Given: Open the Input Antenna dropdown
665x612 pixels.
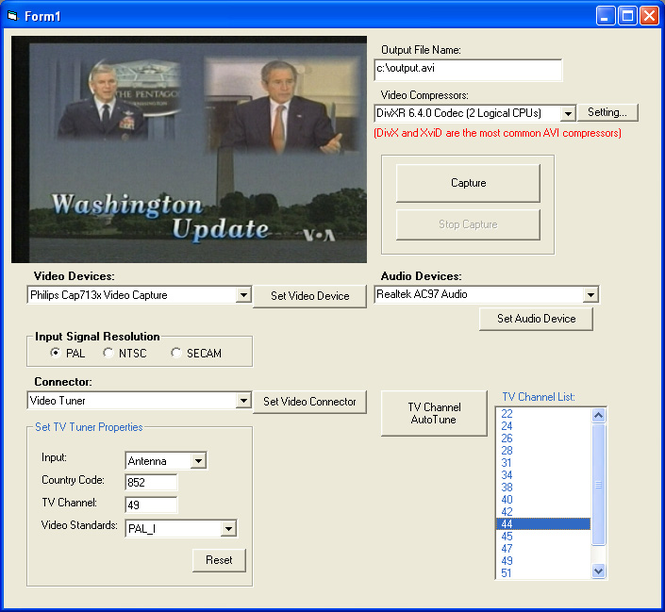Looking at the screenshot, I should point(198,461).
